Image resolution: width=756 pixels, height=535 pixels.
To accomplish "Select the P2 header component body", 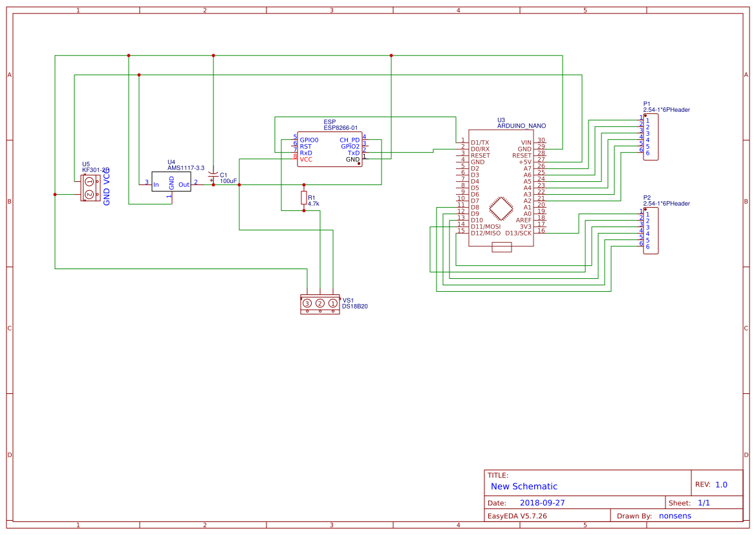I will click(x=651, y=230).
